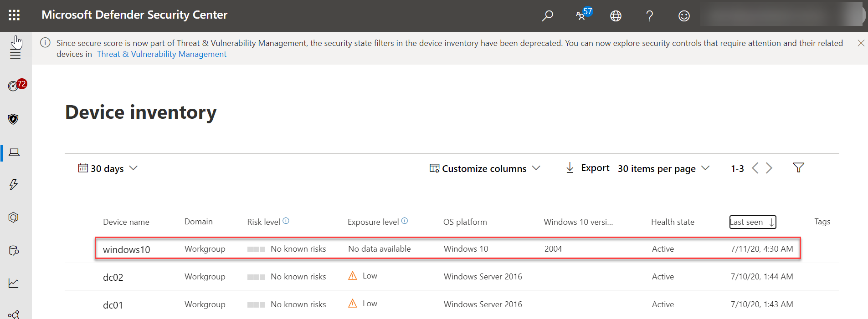Image resolution: width=868 pixels, height=319 pixels.
Task: Click Microsoft Defender Security Center title
Action: coord(134,15)
